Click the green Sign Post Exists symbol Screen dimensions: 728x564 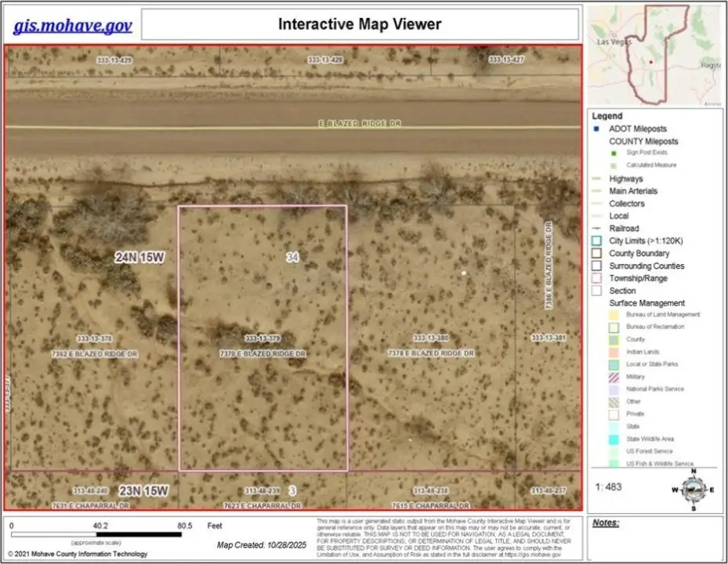pyautogui.click(x=615, y=153)
